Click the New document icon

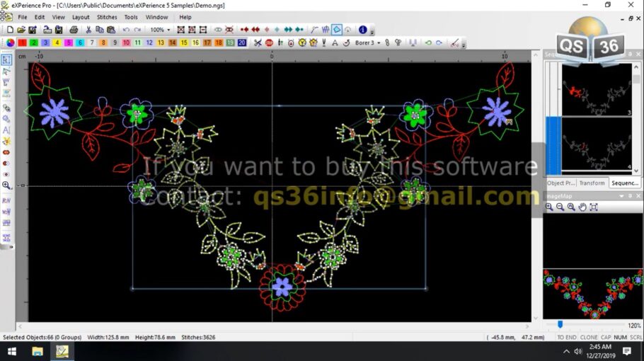(10, 30)
